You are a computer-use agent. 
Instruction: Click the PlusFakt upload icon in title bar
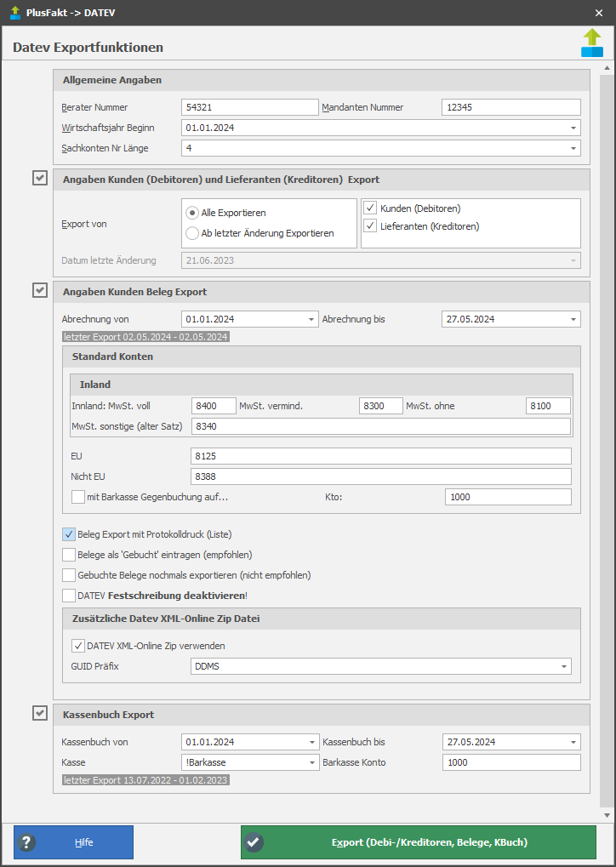[x=15, y=12]
